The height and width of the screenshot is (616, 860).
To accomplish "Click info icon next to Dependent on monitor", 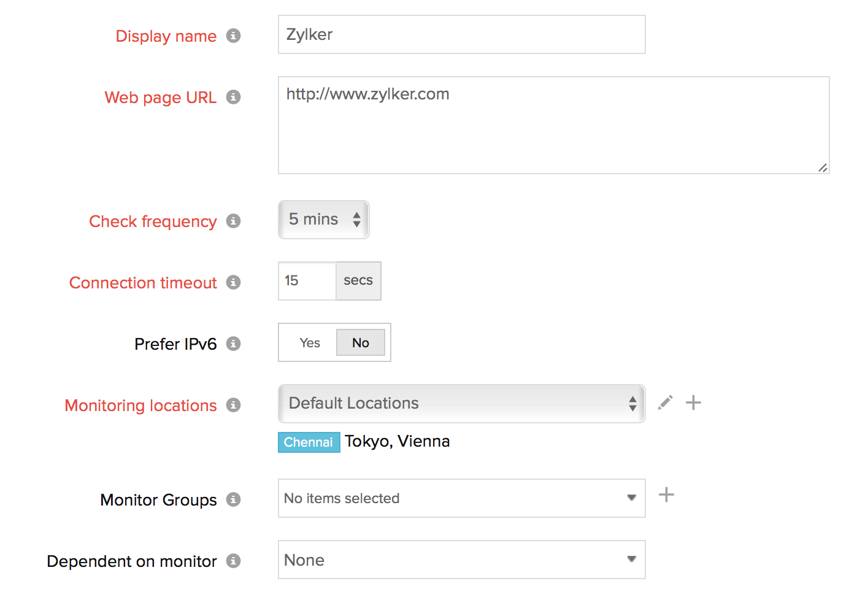I will (233, 561).
